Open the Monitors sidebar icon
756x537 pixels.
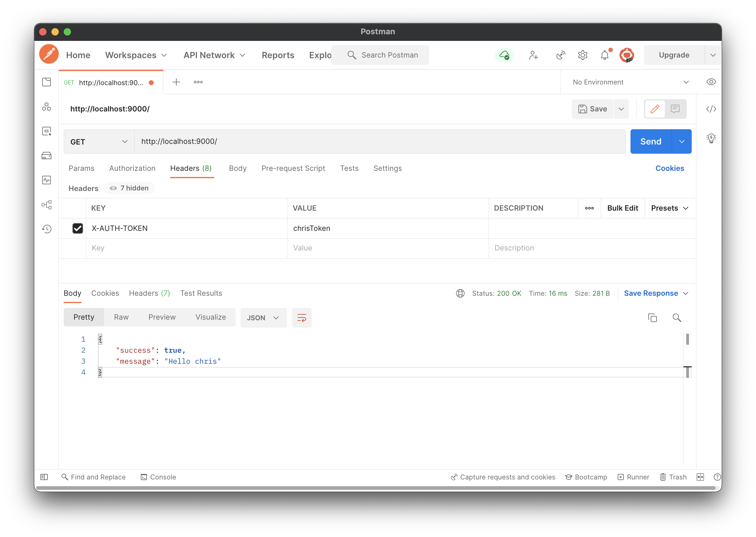(x=47, y=180)
